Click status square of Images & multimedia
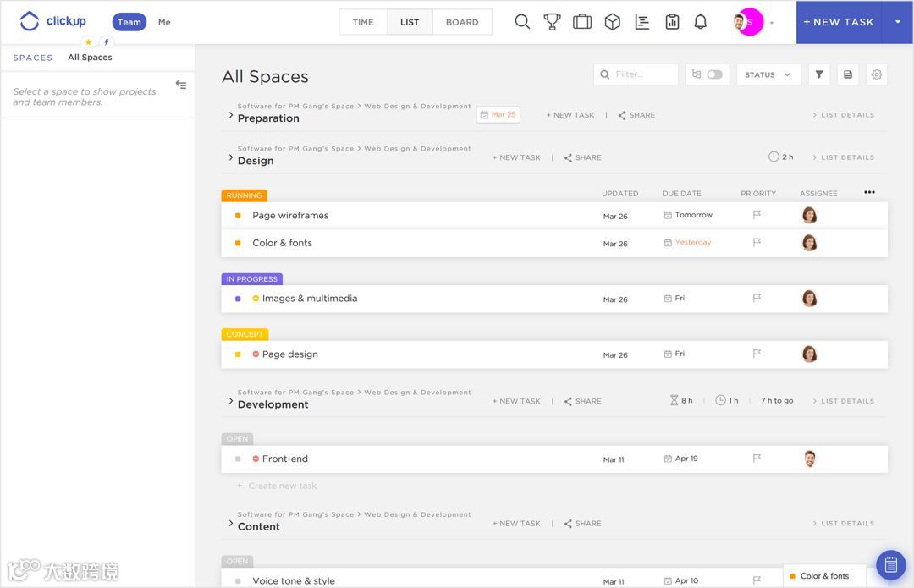This screenshot has height=588, width=914. tap(238, 299)
